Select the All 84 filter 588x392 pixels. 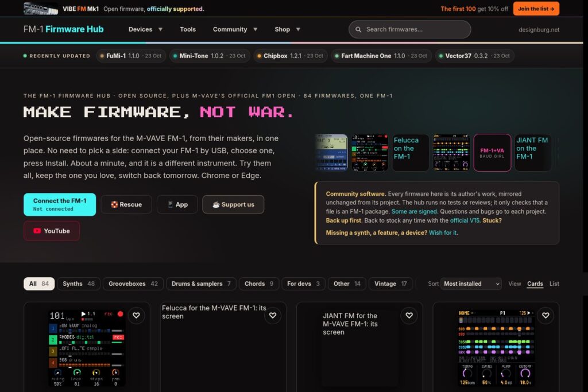39,284
